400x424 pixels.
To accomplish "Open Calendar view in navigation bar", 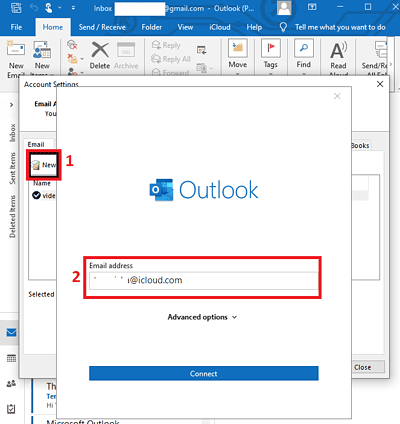I will 11,358.
